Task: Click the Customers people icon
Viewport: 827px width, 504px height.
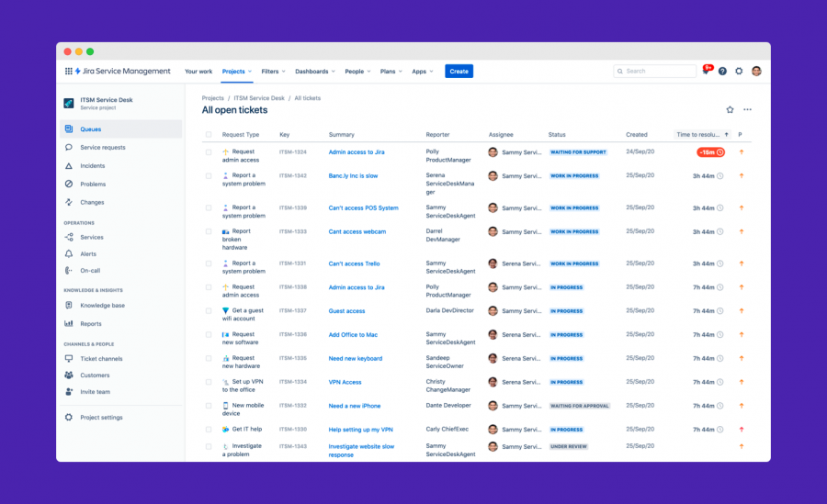Action: pyautogui.click(x=69, y=375)
